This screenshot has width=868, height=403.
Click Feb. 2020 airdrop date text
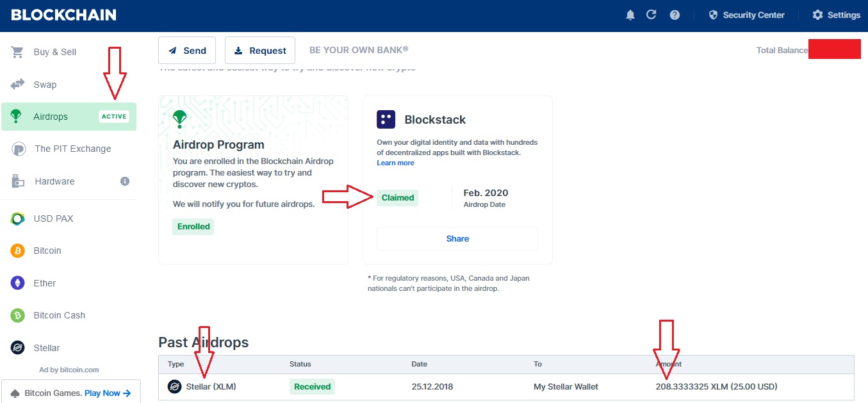[x=486, y=193]
